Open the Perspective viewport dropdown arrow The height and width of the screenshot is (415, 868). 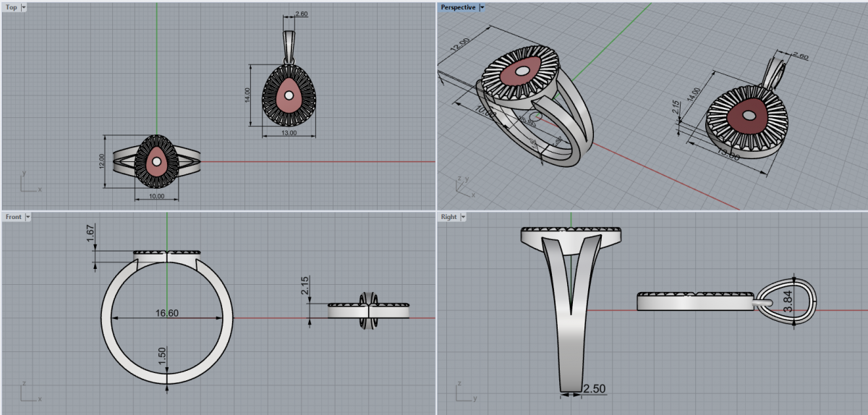point(482,7)
